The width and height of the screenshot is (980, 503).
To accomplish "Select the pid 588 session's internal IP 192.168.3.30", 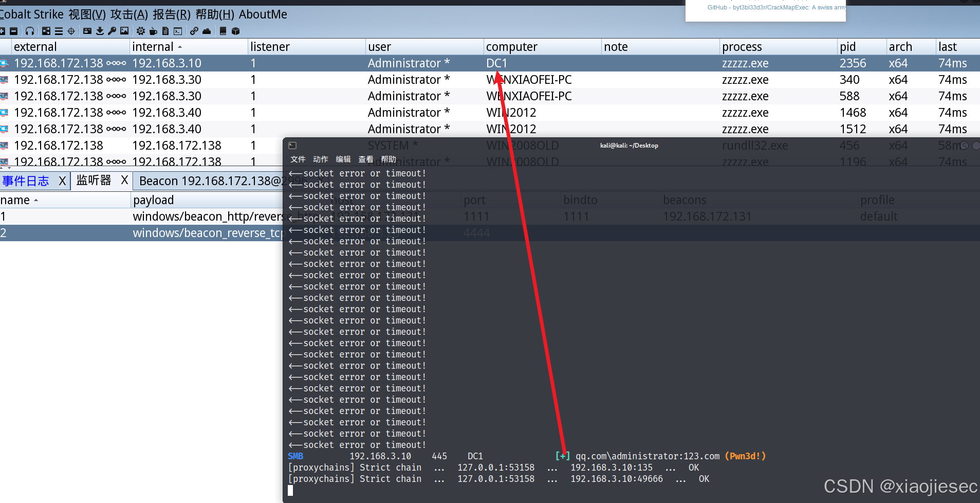I will pyautogui.click(x=167, y=96).
